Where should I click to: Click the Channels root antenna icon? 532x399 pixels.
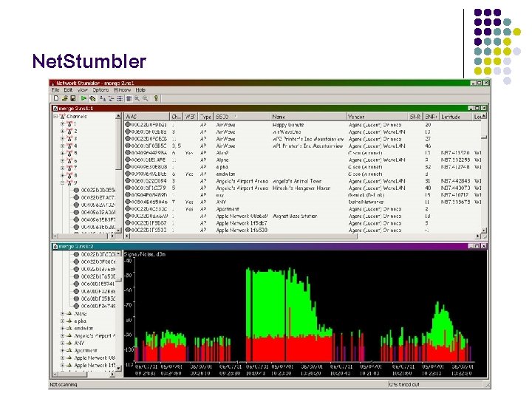[62, 117]
